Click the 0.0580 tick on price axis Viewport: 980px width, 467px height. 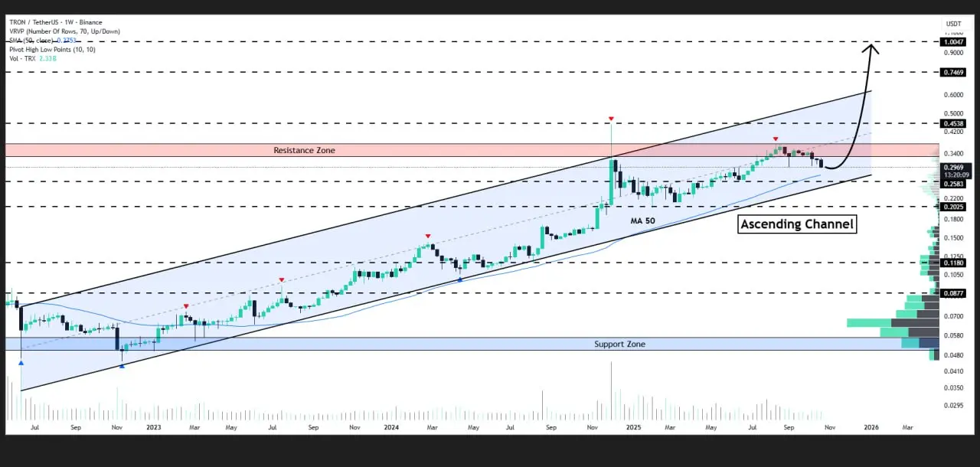(x=954, y=335)
